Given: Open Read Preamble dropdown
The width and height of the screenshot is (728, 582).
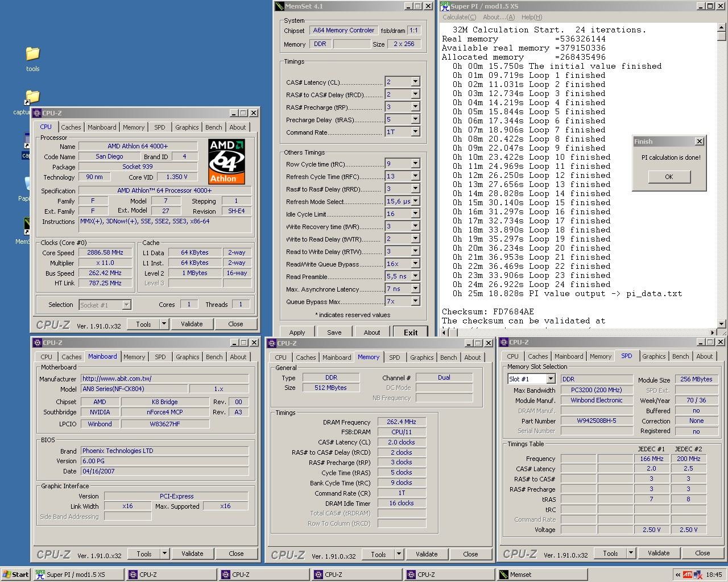Looking at the screenshot, I should tap(415, 276).
